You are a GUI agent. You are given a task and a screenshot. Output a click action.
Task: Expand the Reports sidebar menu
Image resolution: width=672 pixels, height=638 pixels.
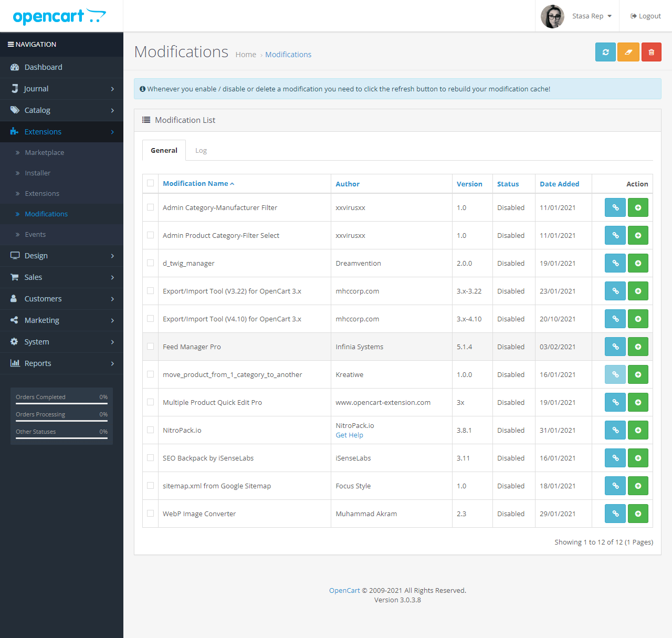point(61,363)
